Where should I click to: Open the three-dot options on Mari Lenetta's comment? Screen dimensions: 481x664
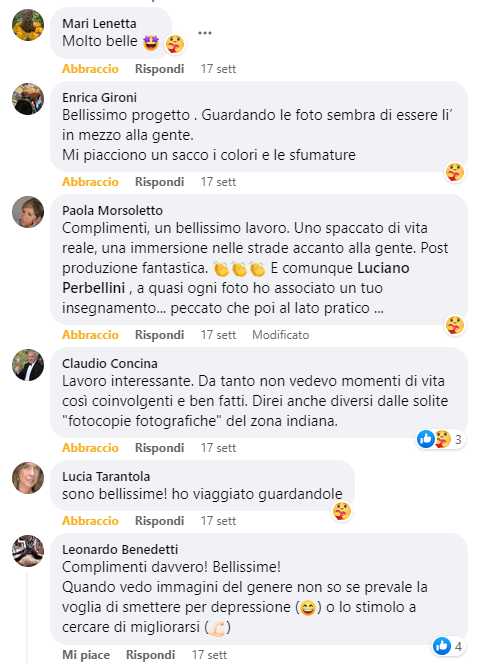[x=205, y=33]
